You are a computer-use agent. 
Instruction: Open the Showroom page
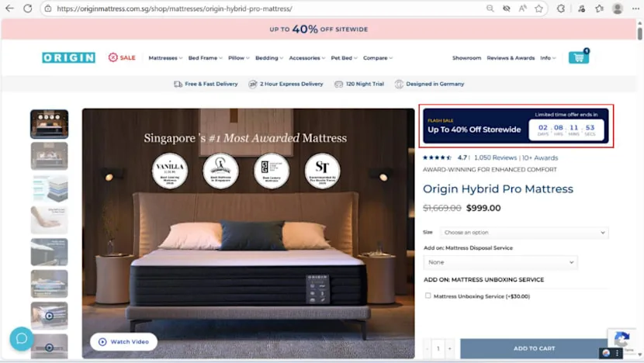point(466,58)
